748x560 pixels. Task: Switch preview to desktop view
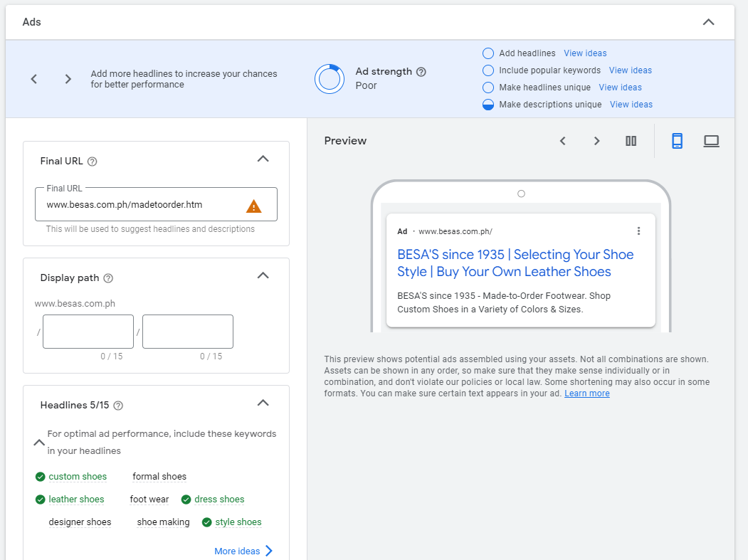(711, 141)
